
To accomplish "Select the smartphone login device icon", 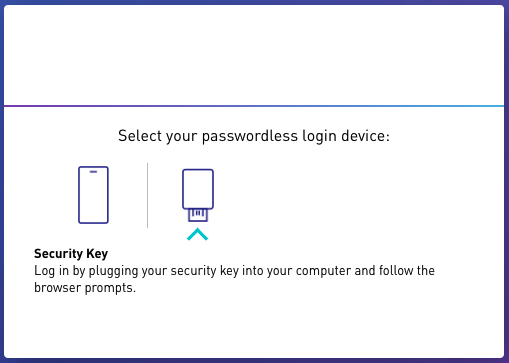I will click(93, 195).
